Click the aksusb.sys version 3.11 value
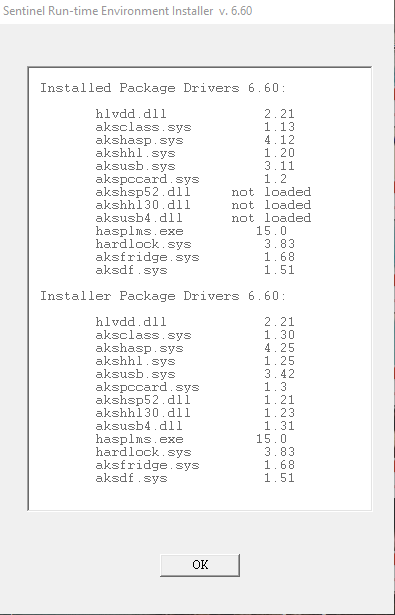 tap(279, 166)
